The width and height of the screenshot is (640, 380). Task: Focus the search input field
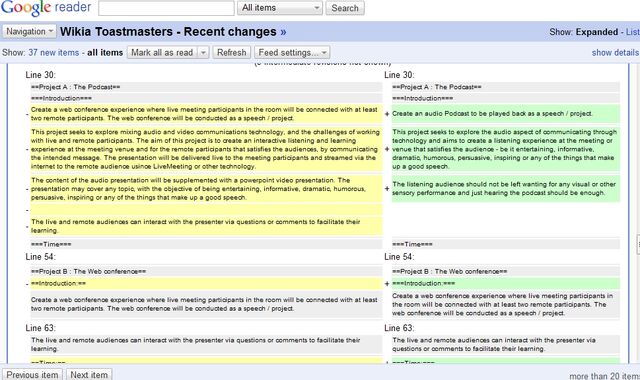tap(166, 8)
